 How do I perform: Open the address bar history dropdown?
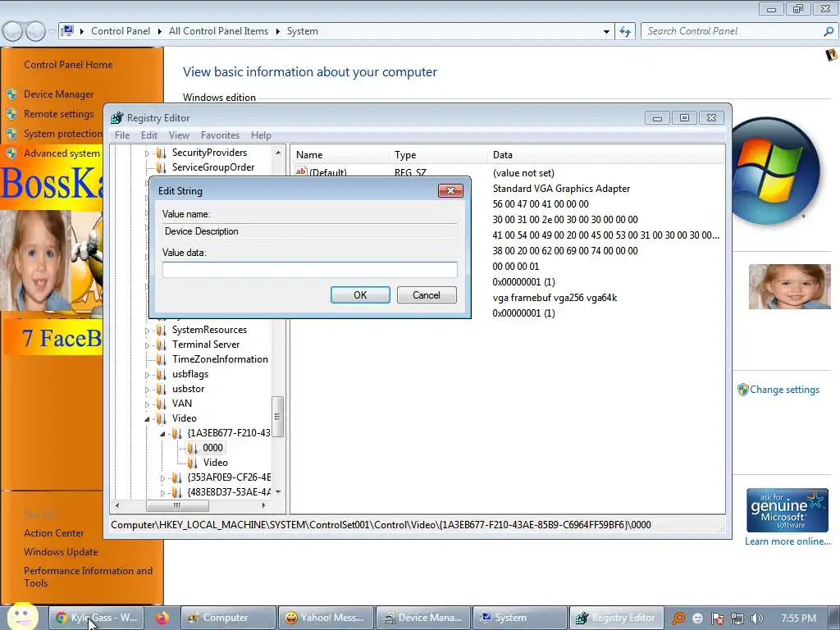[x=606, y=32]
